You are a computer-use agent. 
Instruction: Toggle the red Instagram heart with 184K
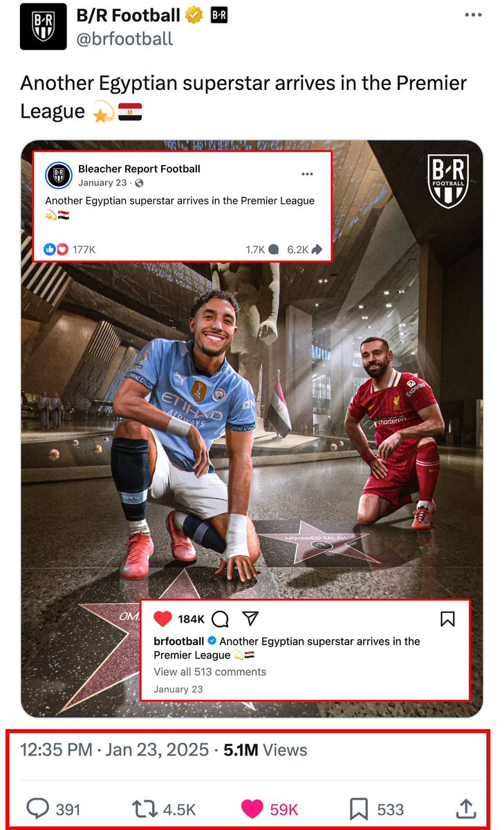pos(162,618)
